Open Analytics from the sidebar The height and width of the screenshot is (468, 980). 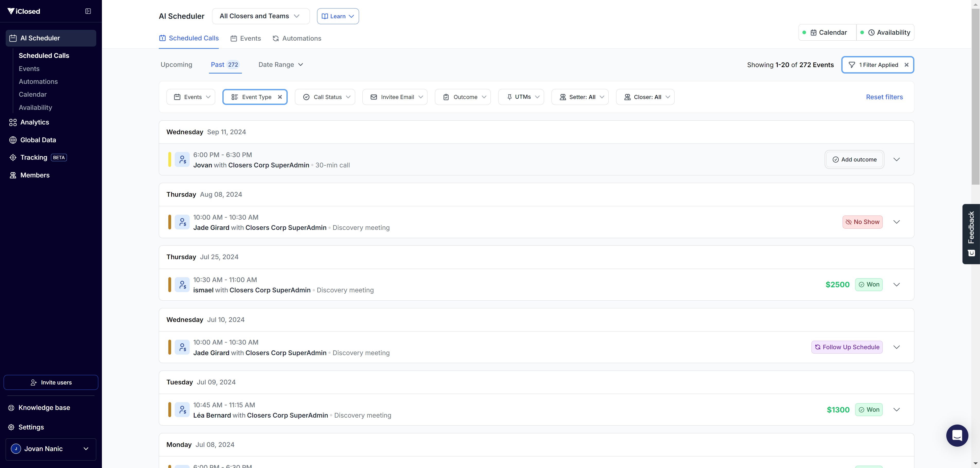[35, 122]
